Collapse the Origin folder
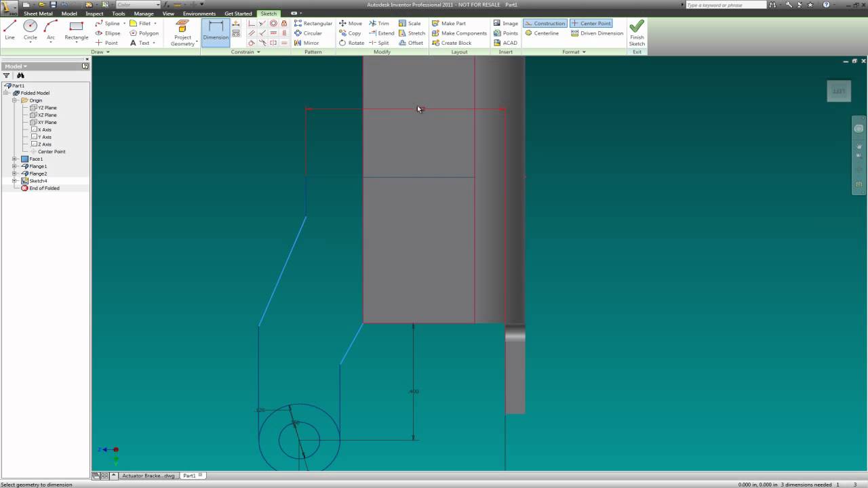 [x=15, y=100]
